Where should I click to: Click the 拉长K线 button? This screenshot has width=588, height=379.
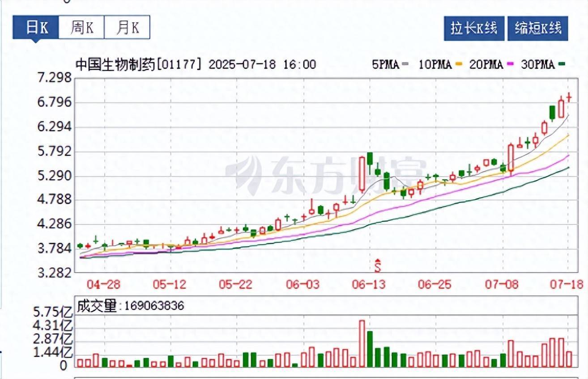(x=474, y=29)
